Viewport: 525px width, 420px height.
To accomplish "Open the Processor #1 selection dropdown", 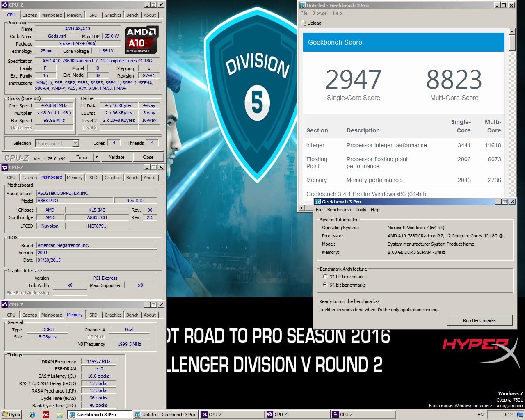I will coord(75,143).
